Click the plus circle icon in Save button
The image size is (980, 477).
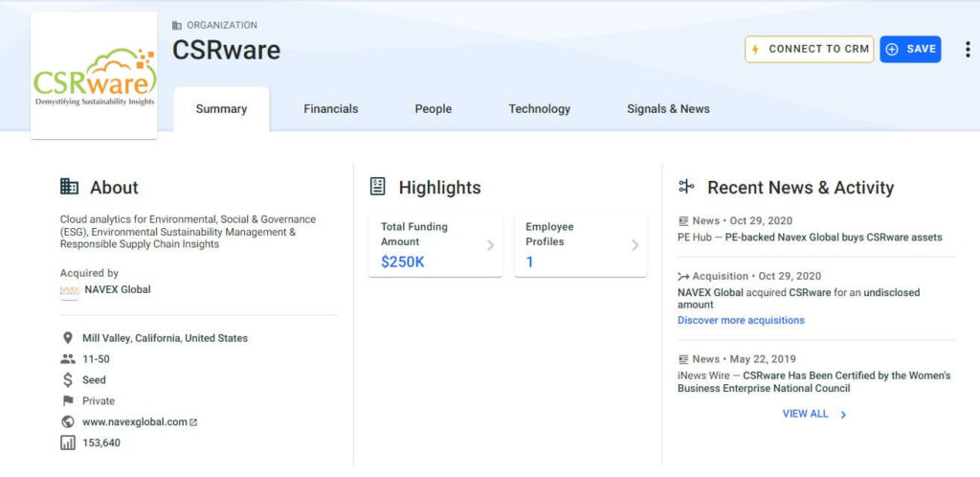(892, 50)
